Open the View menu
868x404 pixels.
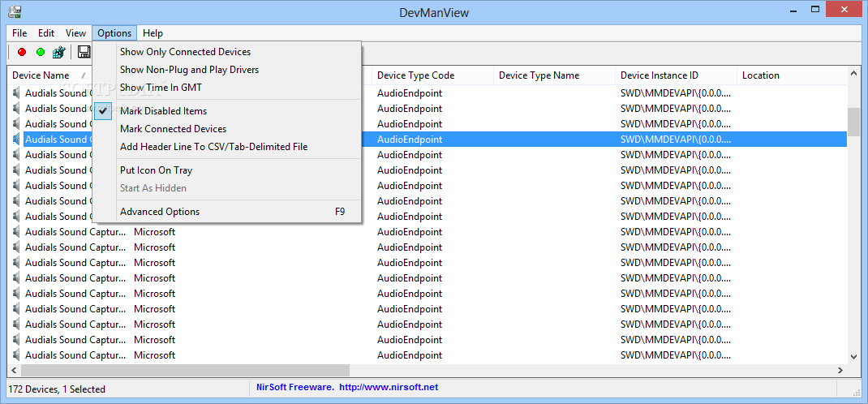click(x=75, y=33)
